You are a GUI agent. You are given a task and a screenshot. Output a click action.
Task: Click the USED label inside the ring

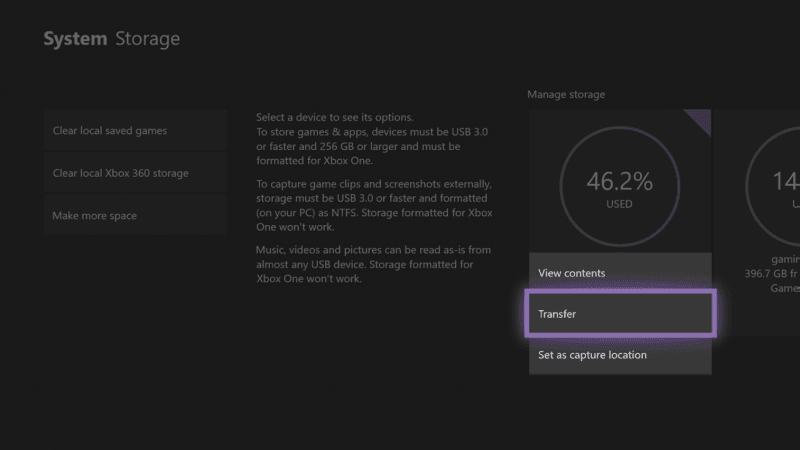tap(619, 204)
